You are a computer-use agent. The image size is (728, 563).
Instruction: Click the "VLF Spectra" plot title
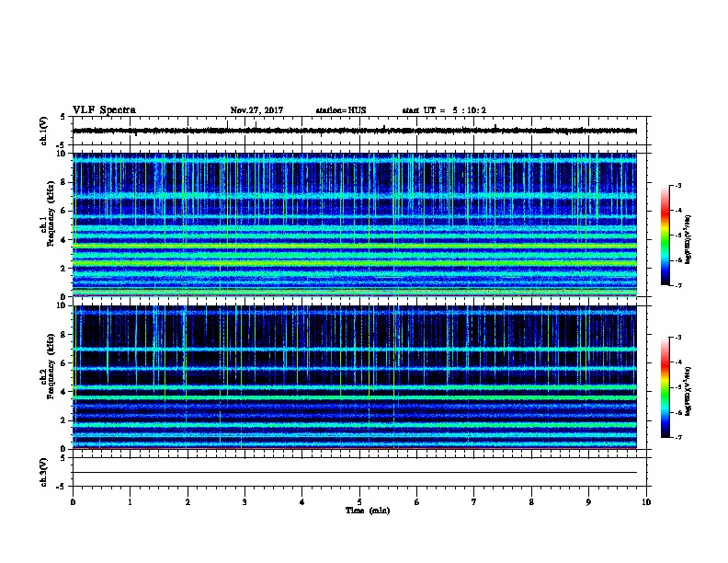click(104, 110)
